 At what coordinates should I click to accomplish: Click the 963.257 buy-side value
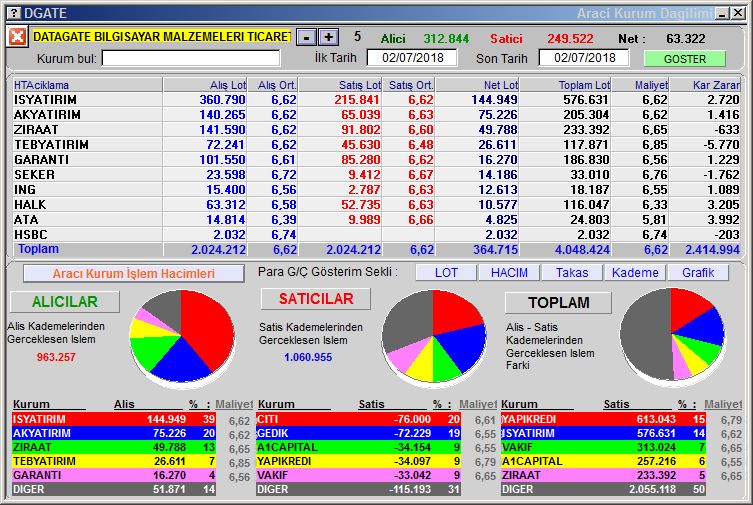point(56,357)
